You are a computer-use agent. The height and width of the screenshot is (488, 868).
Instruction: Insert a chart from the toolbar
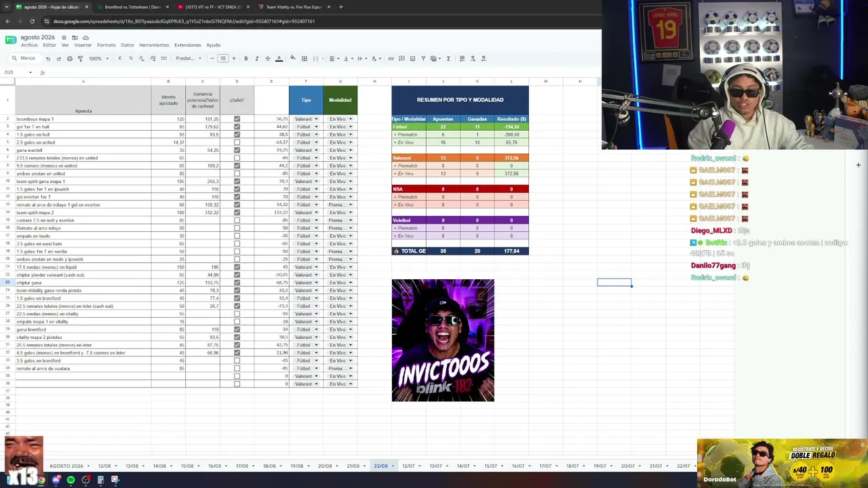[413, 58]
